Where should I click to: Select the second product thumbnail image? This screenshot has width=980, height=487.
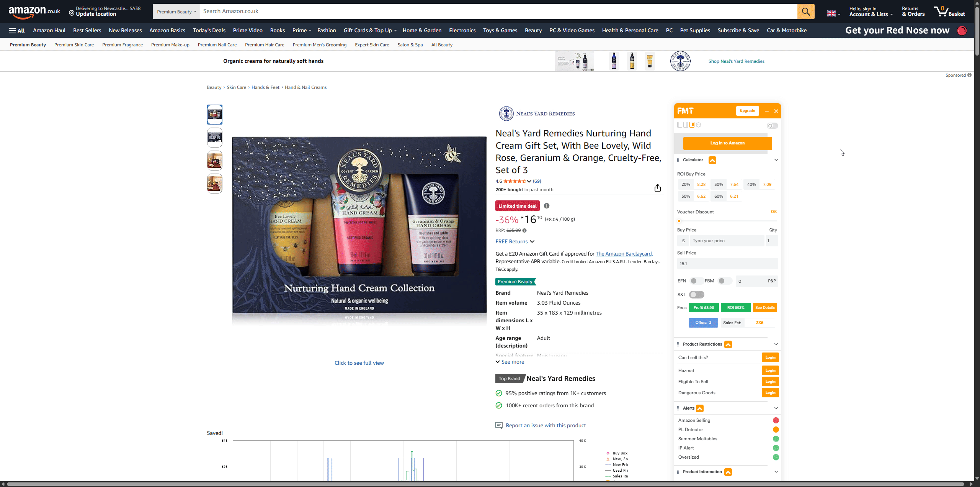215,137
